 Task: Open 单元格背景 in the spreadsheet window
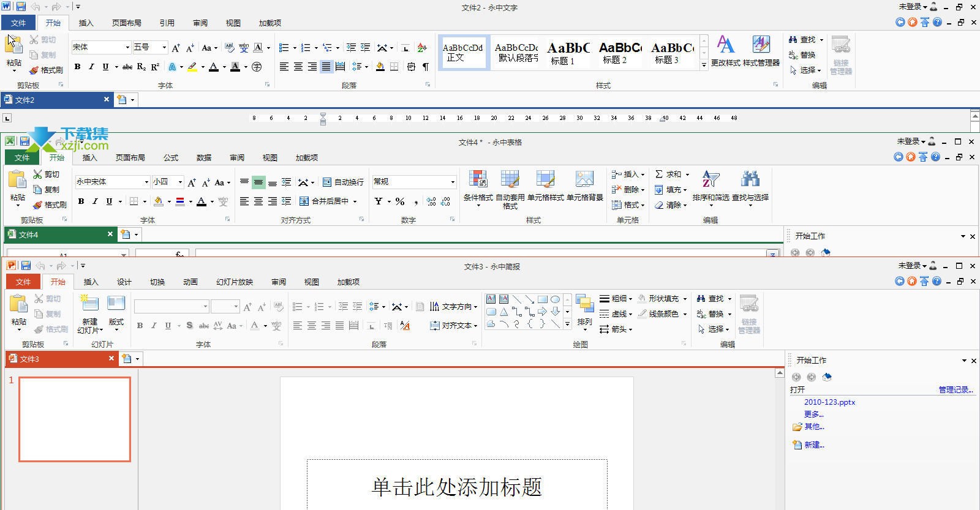(x=585, y=186)
